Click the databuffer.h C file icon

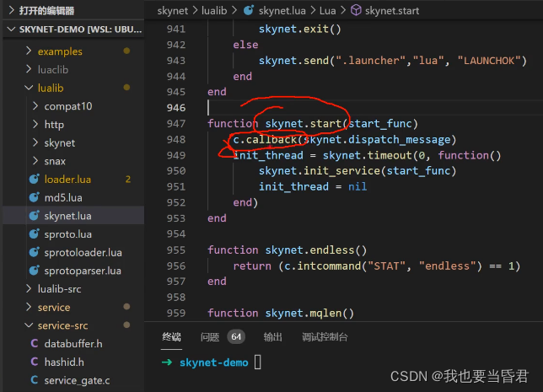click(x=35, y=343)
